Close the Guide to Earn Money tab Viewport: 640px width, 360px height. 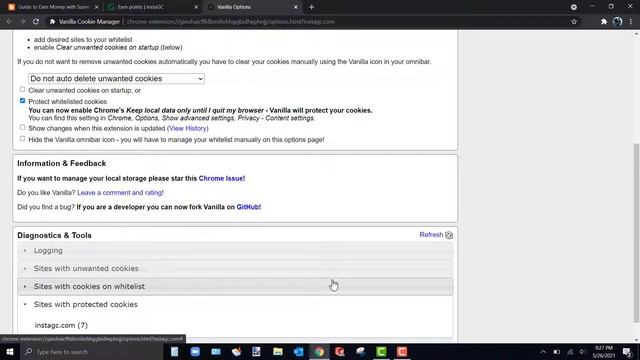[x=96, y=7]
